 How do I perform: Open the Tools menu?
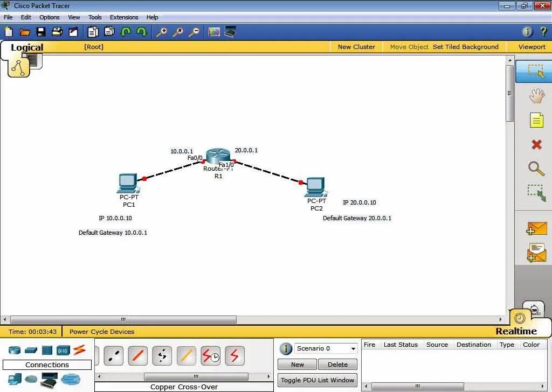pyautogui.click(x=95, y=17)
